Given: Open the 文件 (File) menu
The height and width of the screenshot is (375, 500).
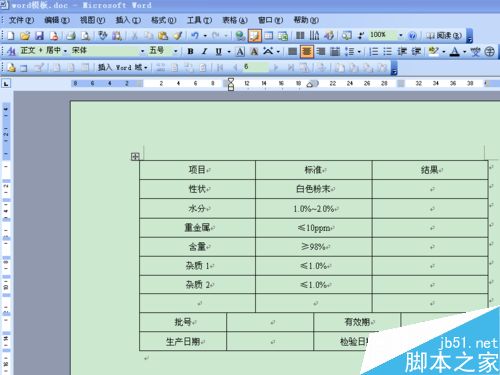Looking at the screenshot, I should (21, 20).
